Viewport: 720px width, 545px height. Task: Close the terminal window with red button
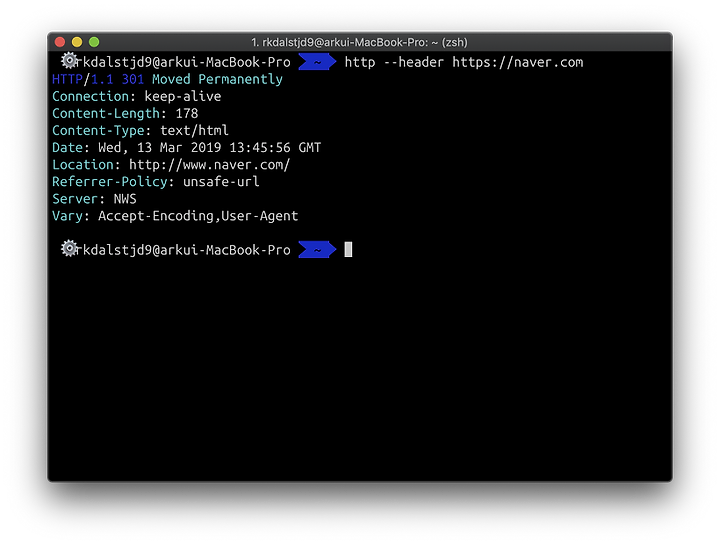point(60,42)
